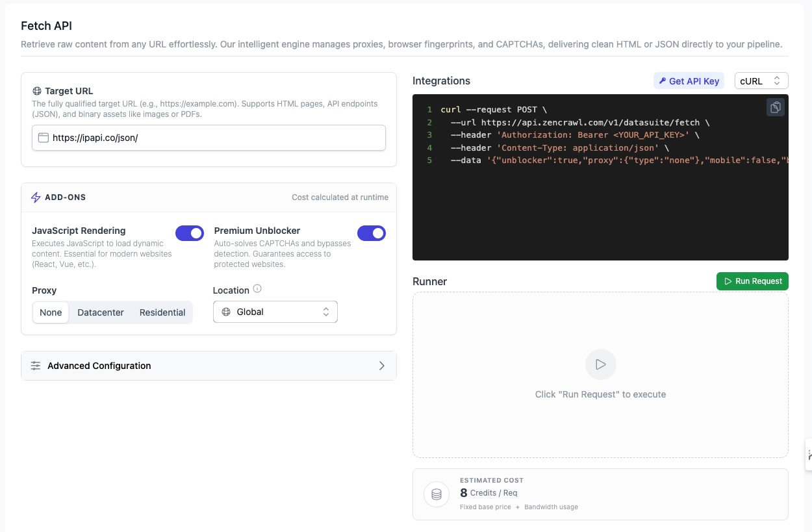
Task: Switch proxy to Datacenter
Action: [x=101, y=312]
